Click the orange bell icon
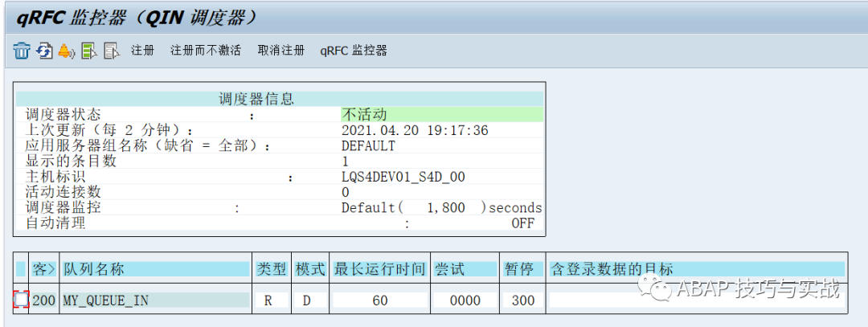Screen dimensions: 868x327 (x=67, y=51)
